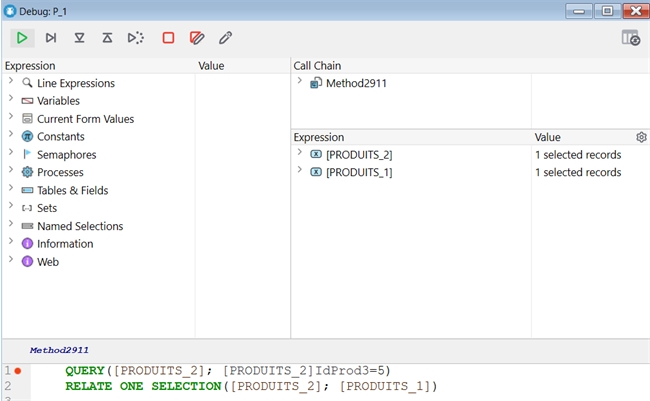Viewport: 650px width, 401px height.
Task: Click the [PRODUITS_1] expression entry
Action: pyautogui.click(x=359, y=172)
